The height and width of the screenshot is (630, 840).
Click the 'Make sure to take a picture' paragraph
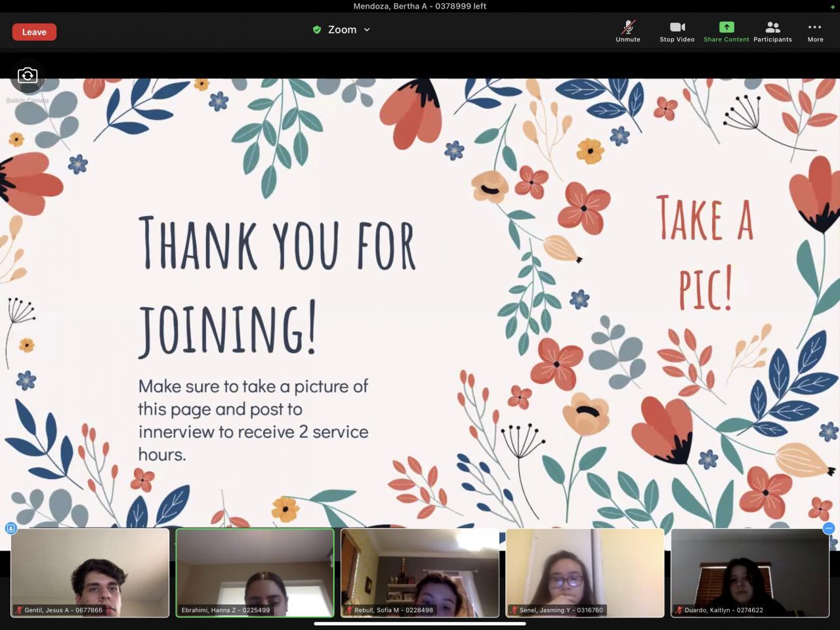253,420
